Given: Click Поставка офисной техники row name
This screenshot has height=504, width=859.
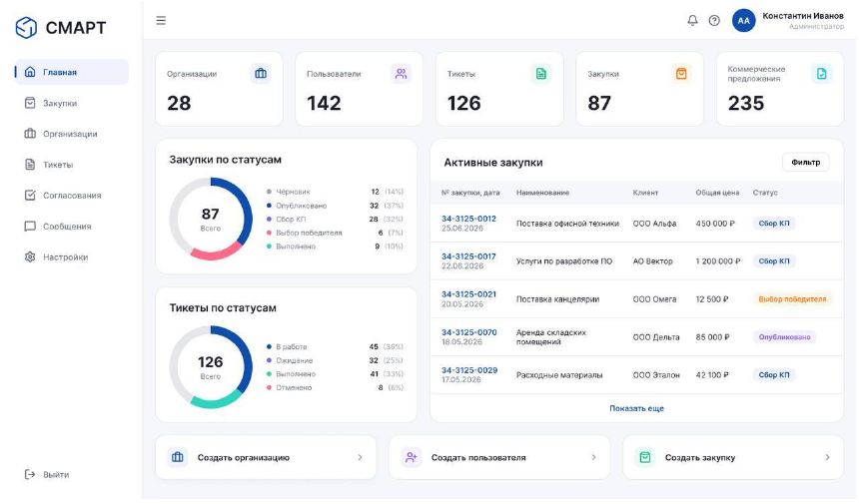Looking at the screenshot, I should click(569, 224).
